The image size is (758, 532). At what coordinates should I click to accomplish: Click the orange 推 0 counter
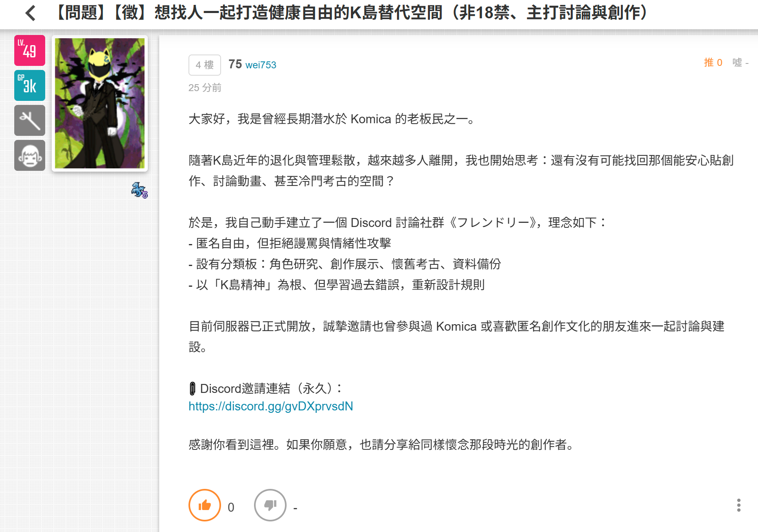pos(713,62)
